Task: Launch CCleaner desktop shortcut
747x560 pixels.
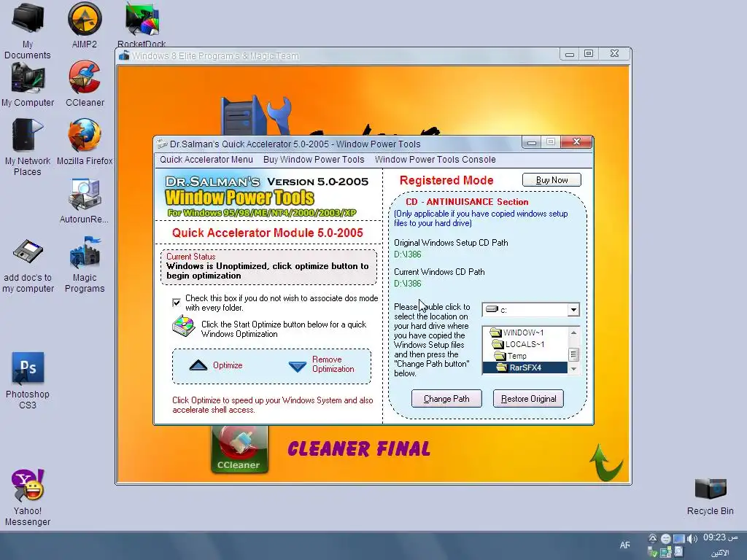Action: point(85,84)
